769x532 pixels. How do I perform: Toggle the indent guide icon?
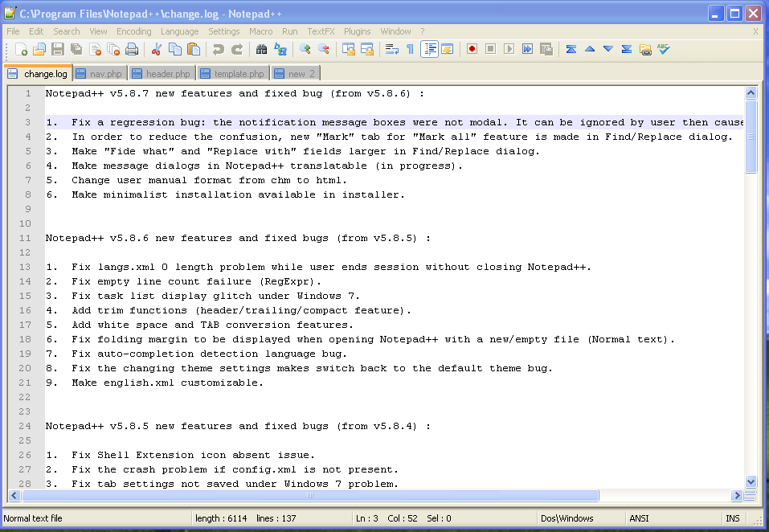430,49
